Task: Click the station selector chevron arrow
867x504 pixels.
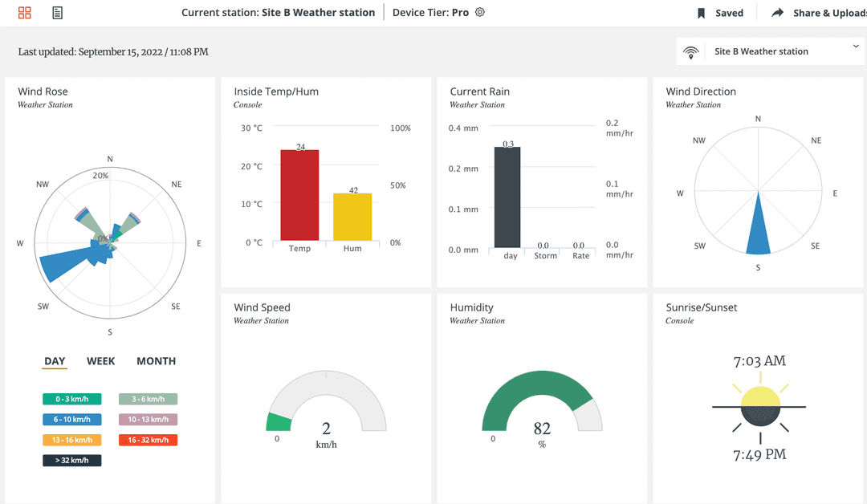Action: (x=855, y=47)
